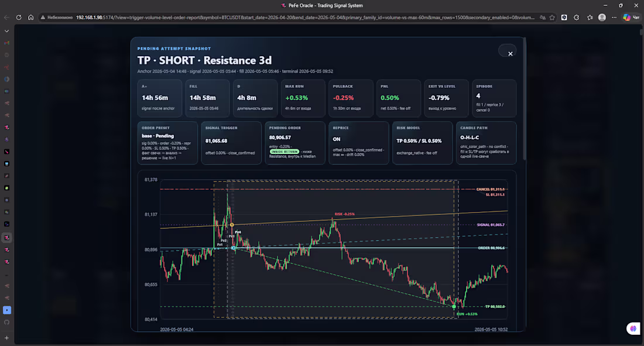Viewport: 644px width, 346px height.
Task: Click the 81,378 y-axis price label
Action: coord(150,180)
